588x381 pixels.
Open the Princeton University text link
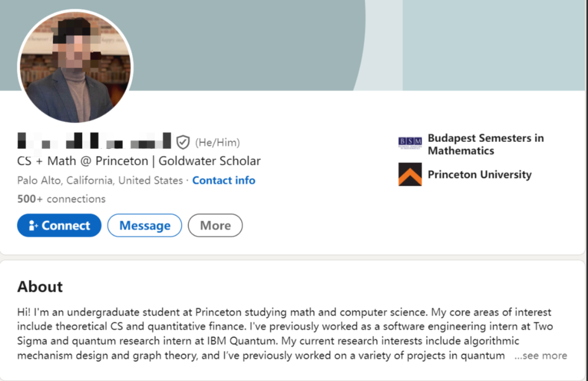479,174
